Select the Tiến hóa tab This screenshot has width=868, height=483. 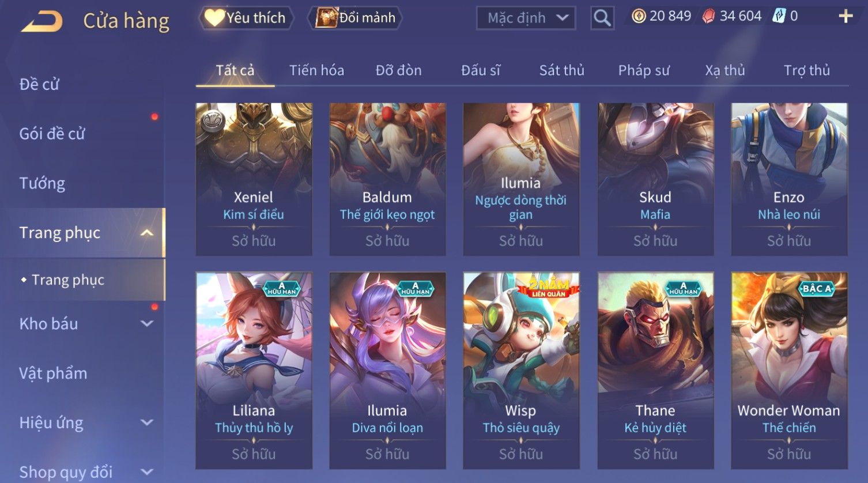coord(316,70)
